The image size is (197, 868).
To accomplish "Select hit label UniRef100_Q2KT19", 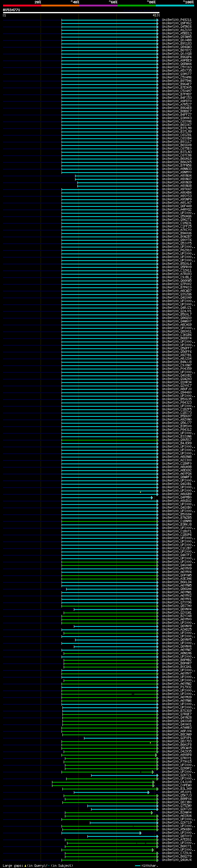I will [176, 822].
